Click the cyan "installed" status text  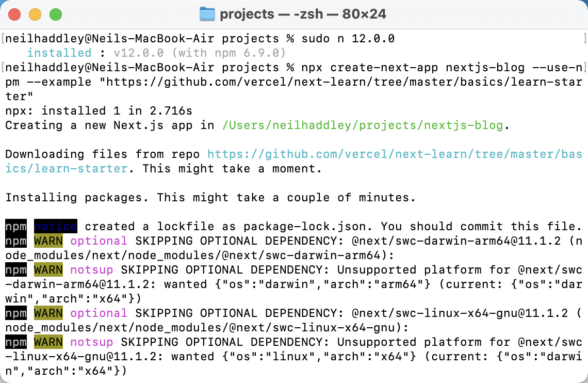click(59, 53)
